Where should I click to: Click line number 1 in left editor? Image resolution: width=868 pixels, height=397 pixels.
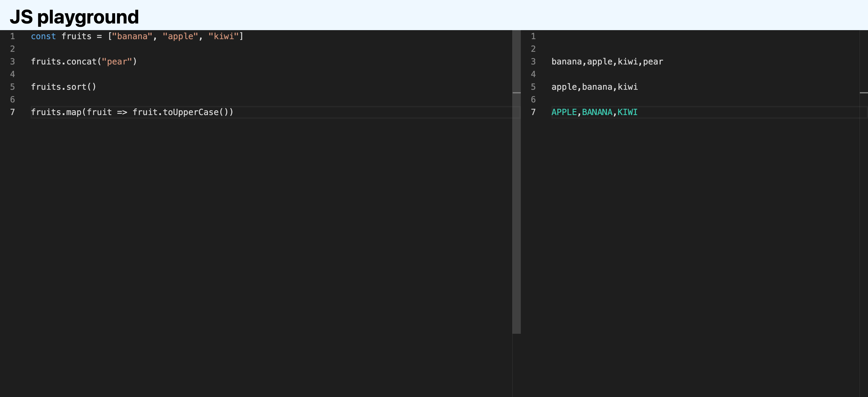pos(12,36)
